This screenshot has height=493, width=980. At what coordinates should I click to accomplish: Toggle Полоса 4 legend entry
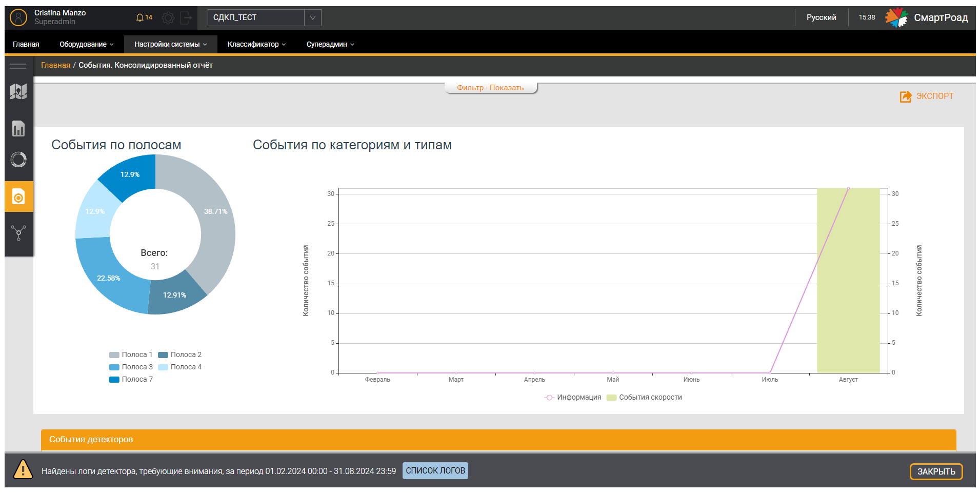click(x=179, y=367)
